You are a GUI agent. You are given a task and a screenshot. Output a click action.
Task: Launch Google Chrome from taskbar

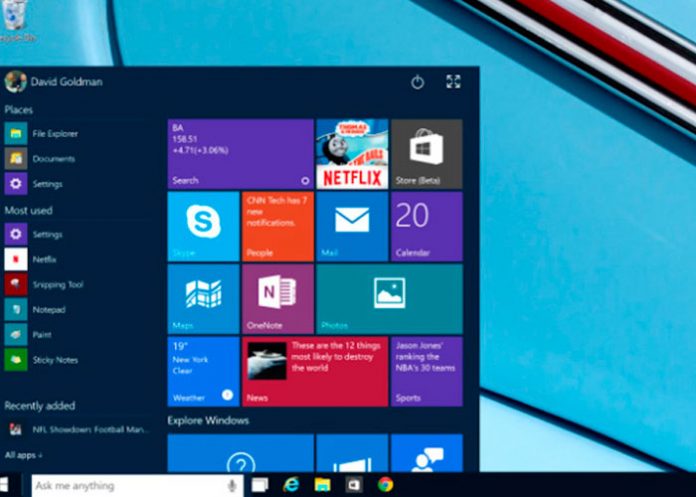[x=385, y=485]
